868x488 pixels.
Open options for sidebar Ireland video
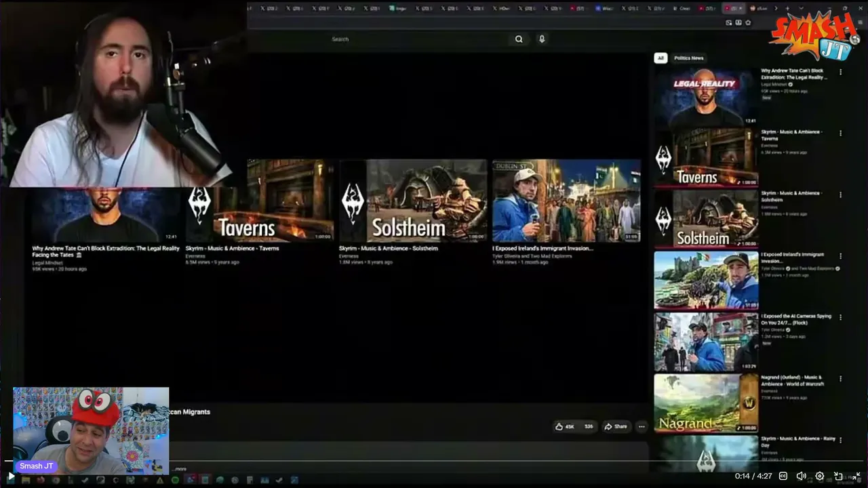click(841, 256)
